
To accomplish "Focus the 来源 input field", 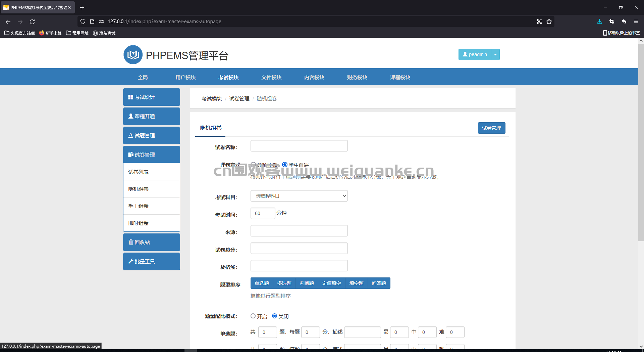I will click(299, 231).
